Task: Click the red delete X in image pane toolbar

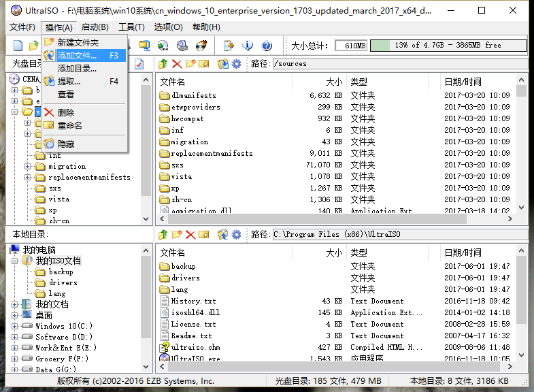Action: 177,64
